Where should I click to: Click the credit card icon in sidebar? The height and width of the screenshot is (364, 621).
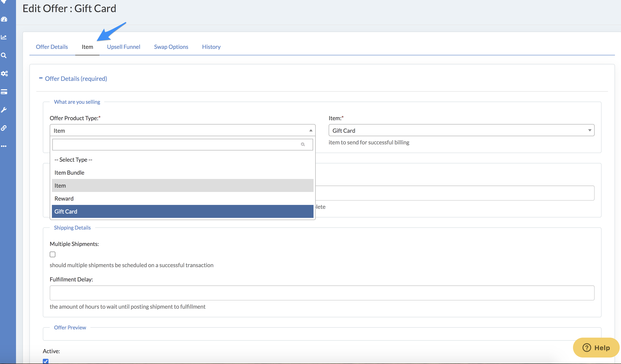(x=4, y=92)
